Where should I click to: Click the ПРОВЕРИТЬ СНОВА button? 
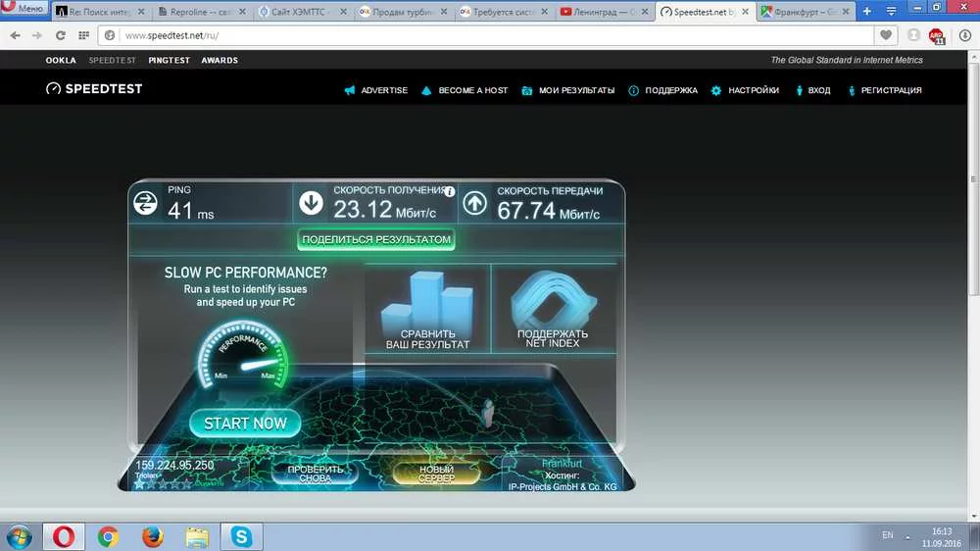click(315, 474)
